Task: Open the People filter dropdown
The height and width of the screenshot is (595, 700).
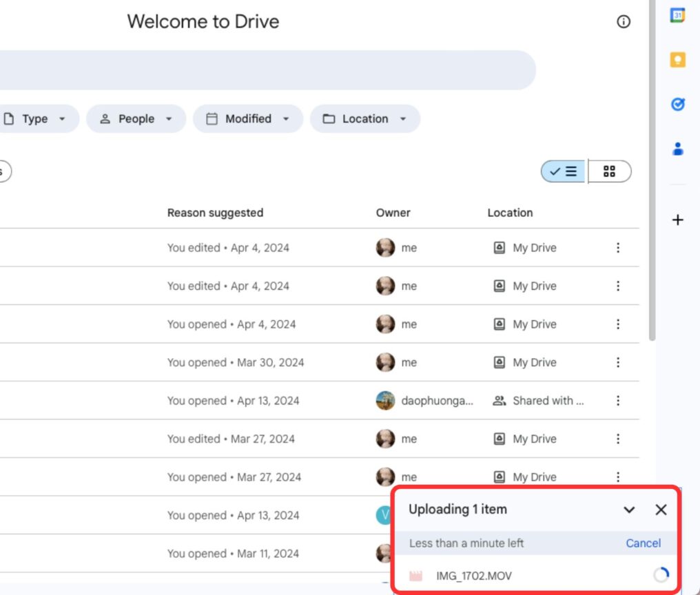Action: click(136, 118)
